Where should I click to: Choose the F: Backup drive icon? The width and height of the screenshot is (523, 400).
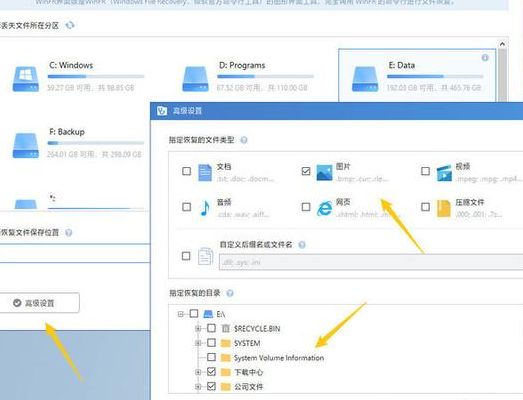[26, 145]
